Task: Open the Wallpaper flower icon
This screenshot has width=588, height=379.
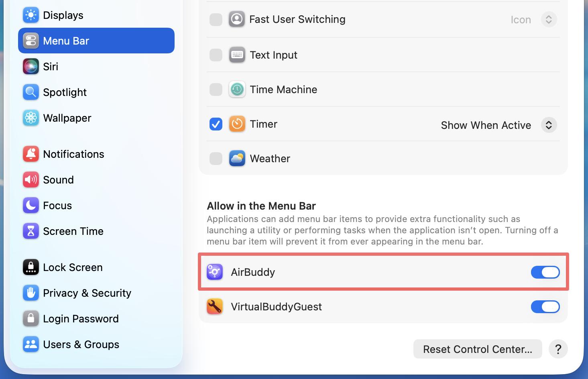Action: [x=31, y=118]
